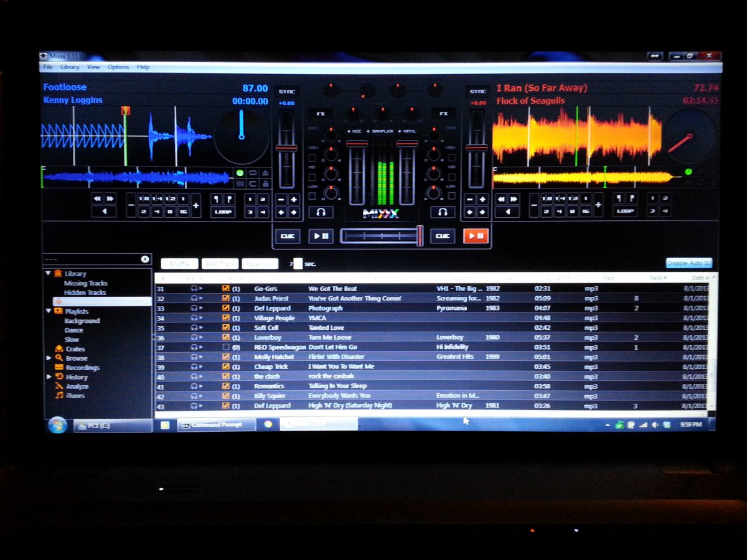
Task: Hit the CUE button for the I Ran deck
Action: coord(443,236)
